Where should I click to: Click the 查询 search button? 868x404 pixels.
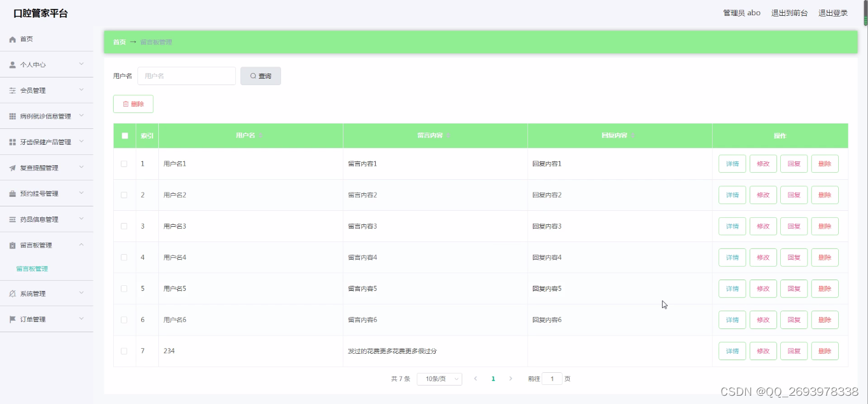coord(261,76)
